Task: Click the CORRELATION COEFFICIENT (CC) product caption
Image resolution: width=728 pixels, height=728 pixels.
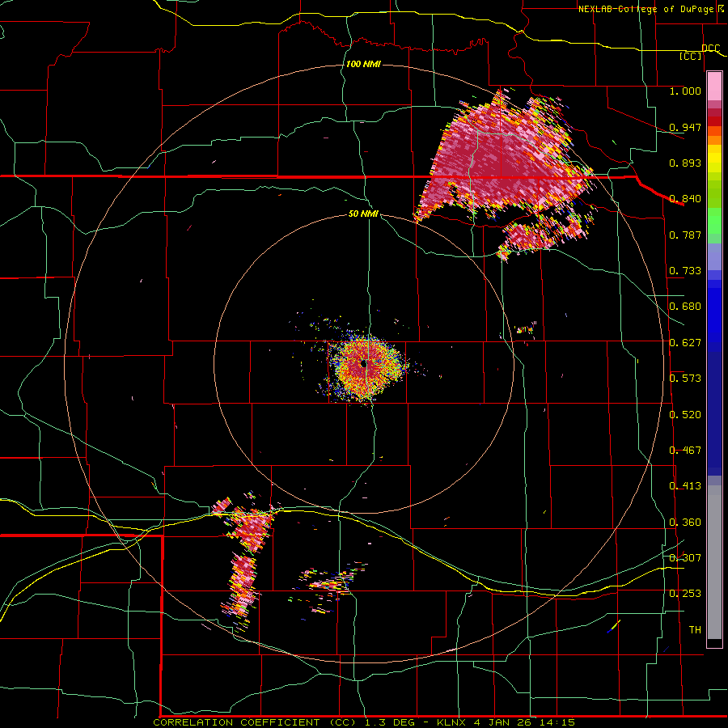Action: 256,722
